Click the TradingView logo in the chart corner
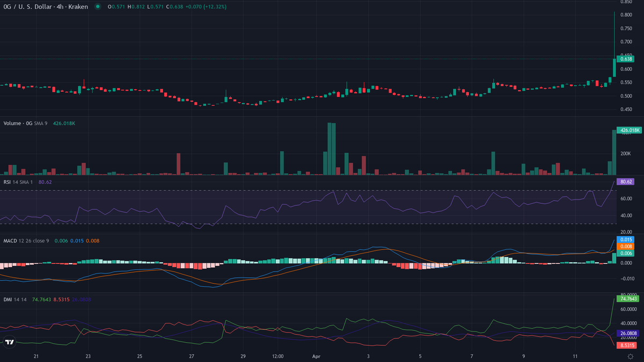Screen dimensions: 644x362 coord(9,342)
